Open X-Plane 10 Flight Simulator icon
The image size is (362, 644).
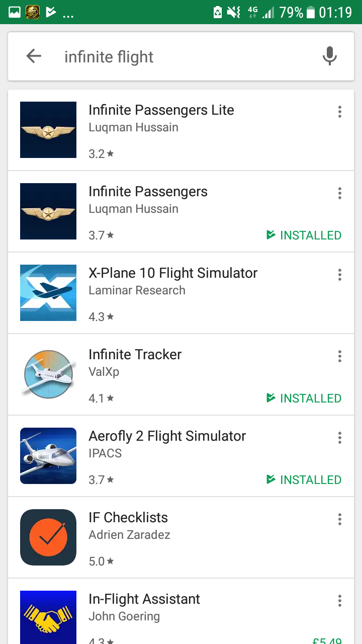[x=48, y=293]
